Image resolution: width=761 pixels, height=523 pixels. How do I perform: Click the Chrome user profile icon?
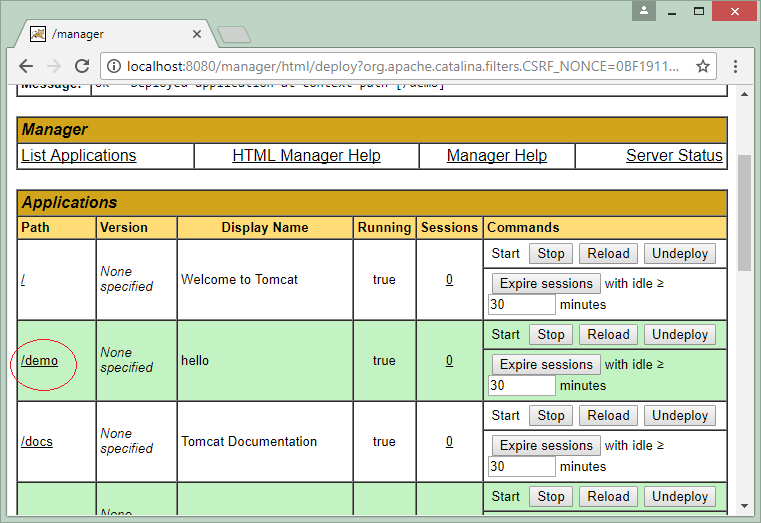coord(644,10)
